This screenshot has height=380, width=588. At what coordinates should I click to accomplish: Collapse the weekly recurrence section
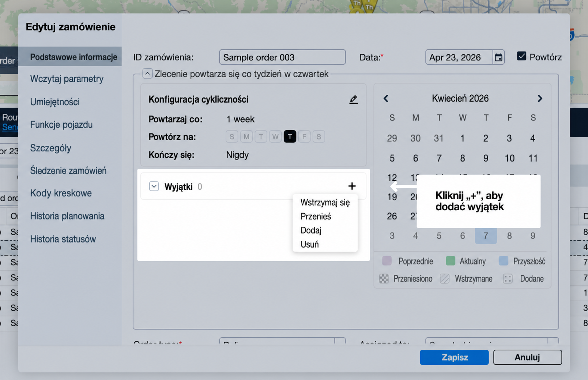click(147, 74)
